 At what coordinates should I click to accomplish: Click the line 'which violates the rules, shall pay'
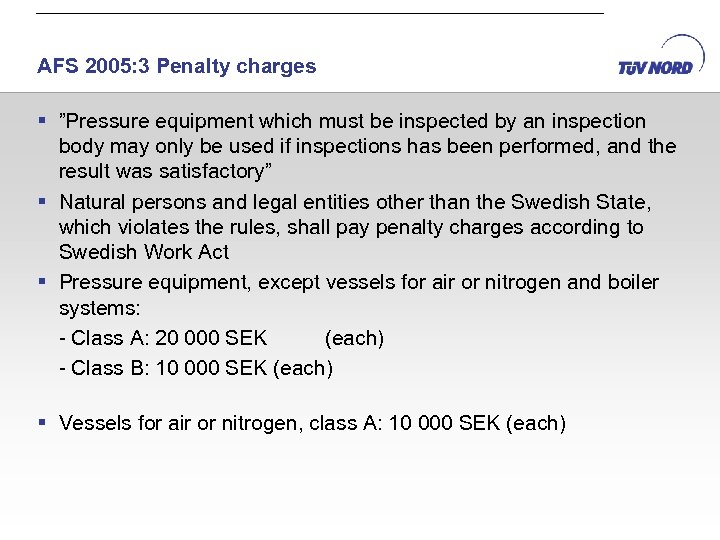pyautogui.click(x=351, y=227)
